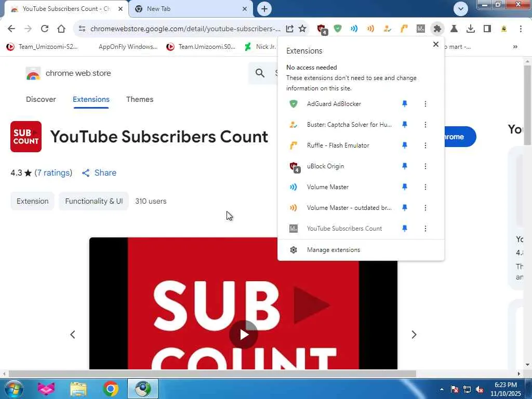Open a new browser tab
Image resolution: width=532 pixels, height=399 pixels.
coord(264,9)
